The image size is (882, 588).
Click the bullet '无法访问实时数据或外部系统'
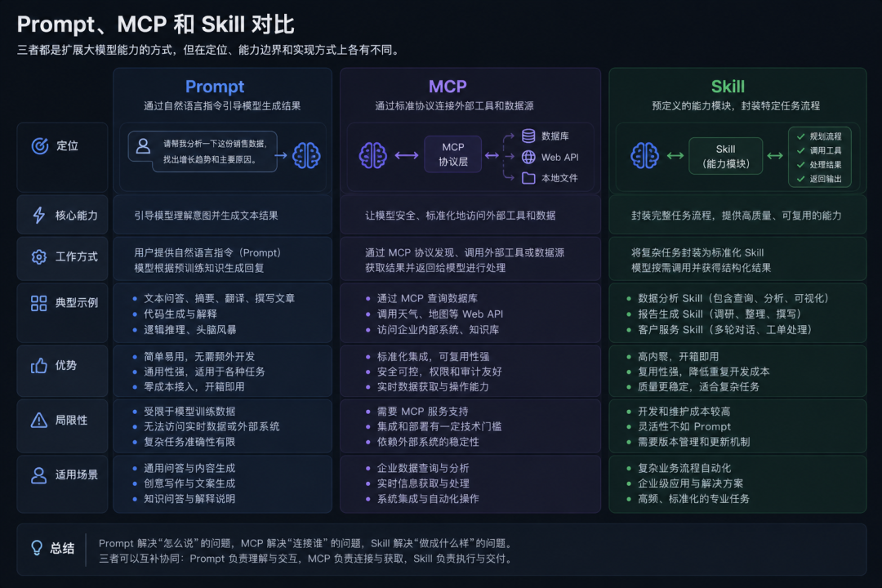pos(212,426)
